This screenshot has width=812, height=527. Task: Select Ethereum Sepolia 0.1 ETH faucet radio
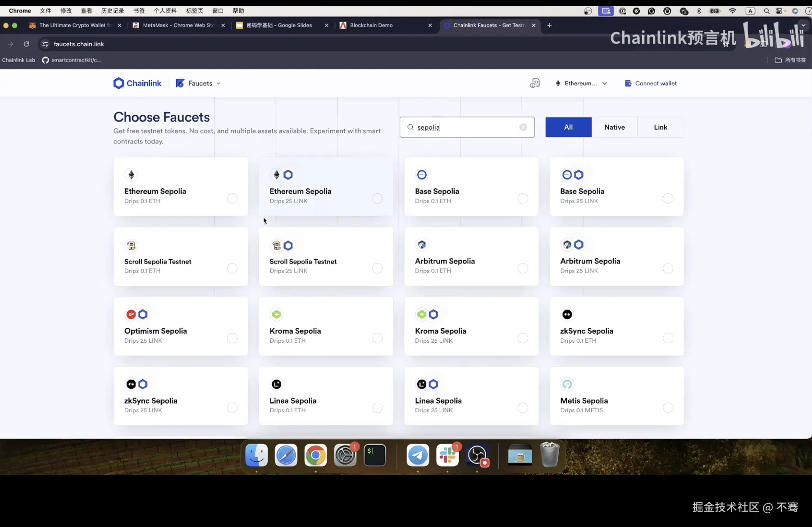coord(232,199)
